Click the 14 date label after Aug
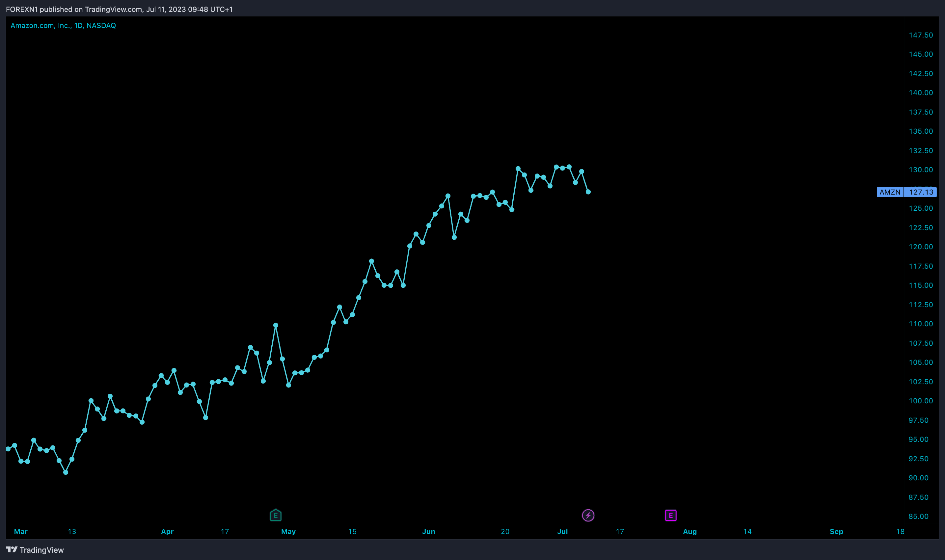Viewport: 945px width, 560px height. [x=747, y=532]
